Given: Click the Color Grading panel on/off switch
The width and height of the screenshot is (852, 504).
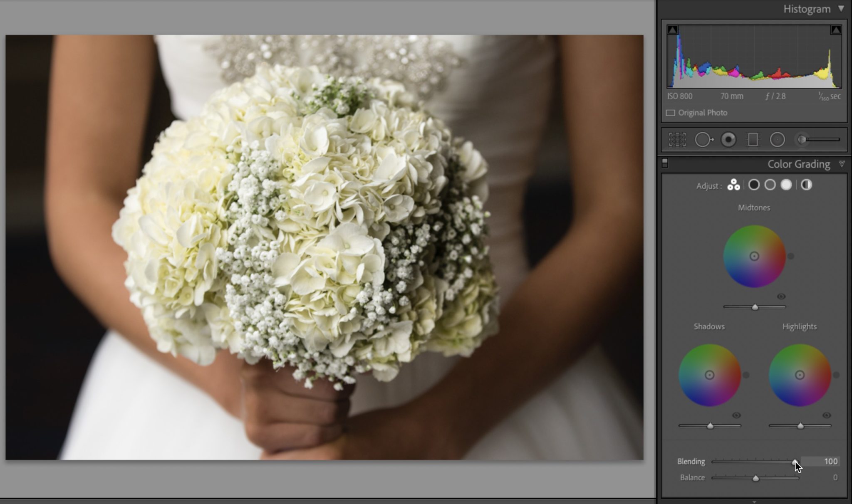Looking at the screenshot, I should click(x=665, y=163).
